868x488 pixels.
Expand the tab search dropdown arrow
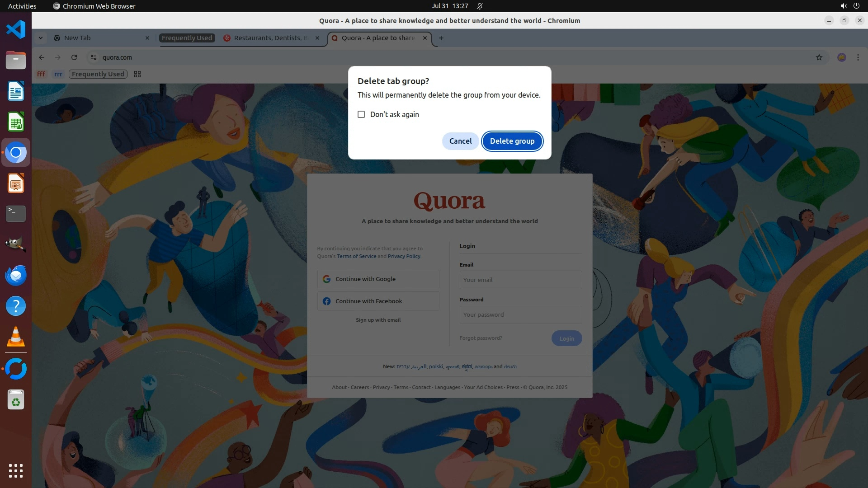pos(41,38)
